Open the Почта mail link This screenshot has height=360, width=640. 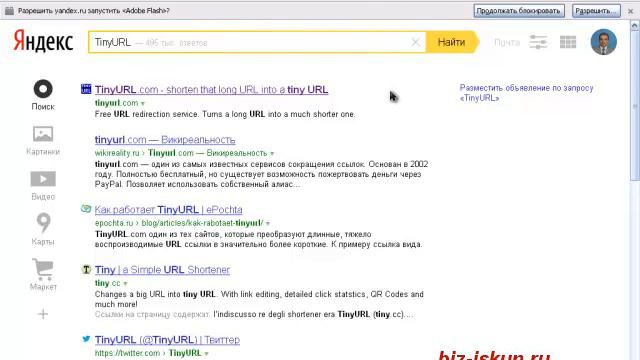(x=507, y=42)
